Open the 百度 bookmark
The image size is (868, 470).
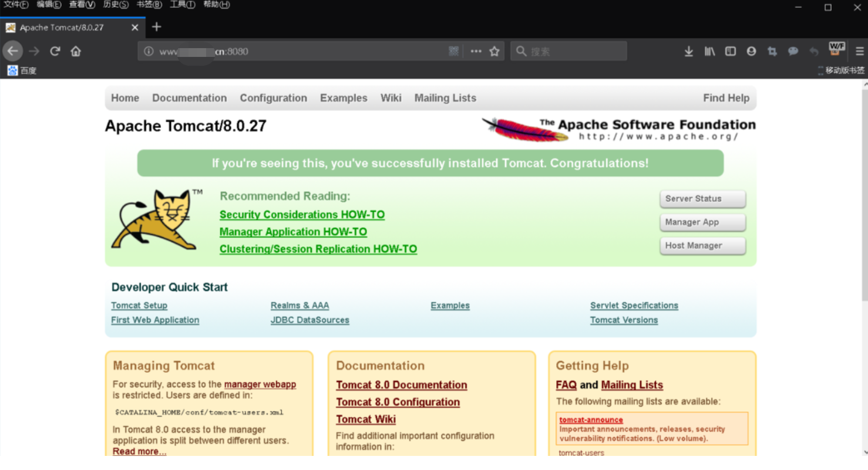22,70
